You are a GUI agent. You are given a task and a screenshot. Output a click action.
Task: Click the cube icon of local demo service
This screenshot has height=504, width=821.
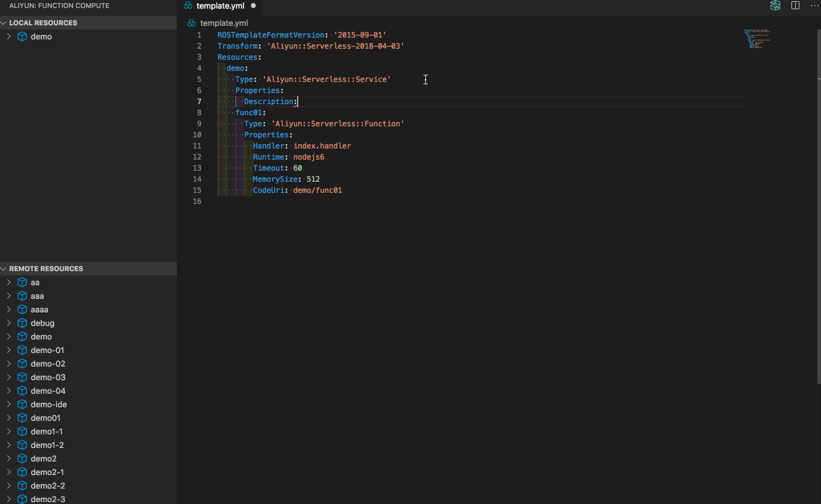click(22, 36)
